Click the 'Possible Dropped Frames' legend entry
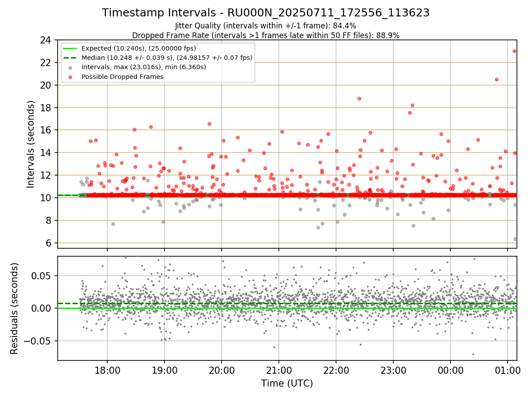532x399 pixels. click(122, 77)
